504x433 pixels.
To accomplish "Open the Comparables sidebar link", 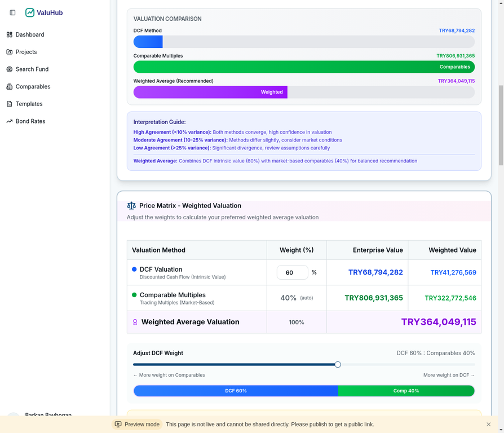I will click(33, 87).
